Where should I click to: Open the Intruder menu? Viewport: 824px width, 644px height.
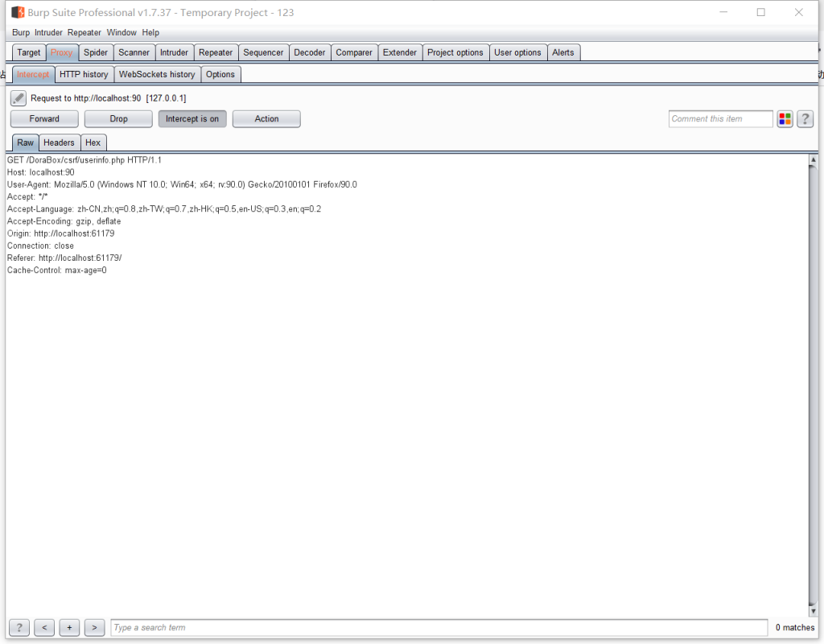click(x=48, y=32)
